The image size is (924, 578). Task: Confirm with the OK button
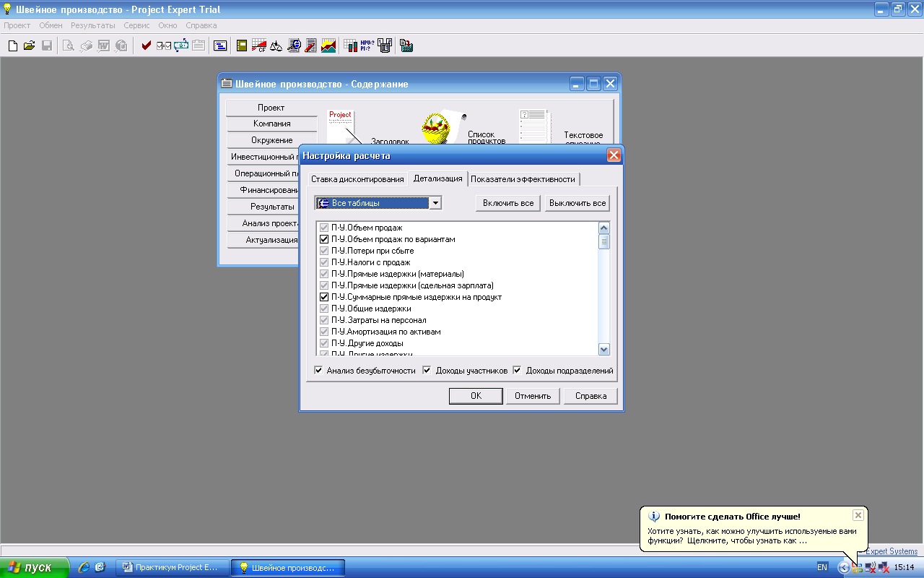[476, 396]
